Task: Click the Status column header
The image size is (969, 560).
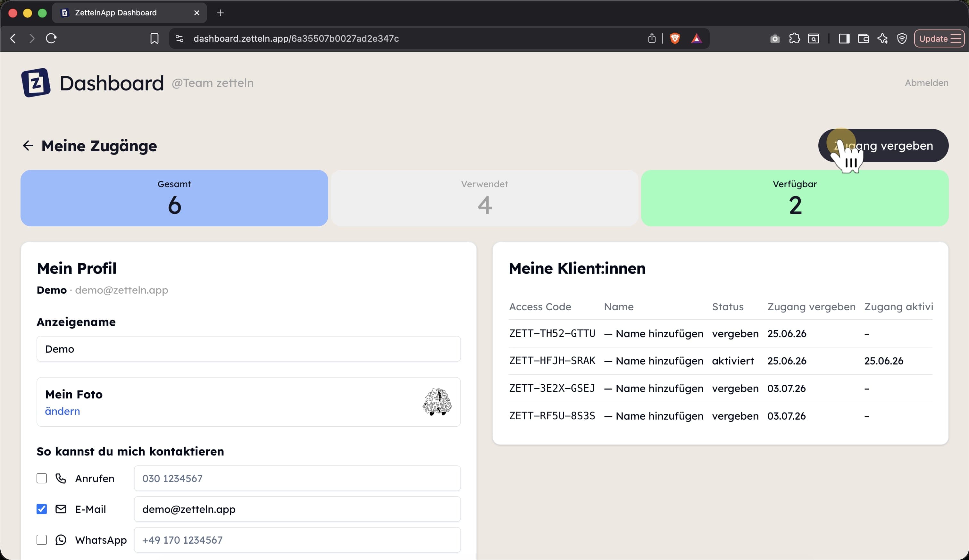Action: pos(728,306)
